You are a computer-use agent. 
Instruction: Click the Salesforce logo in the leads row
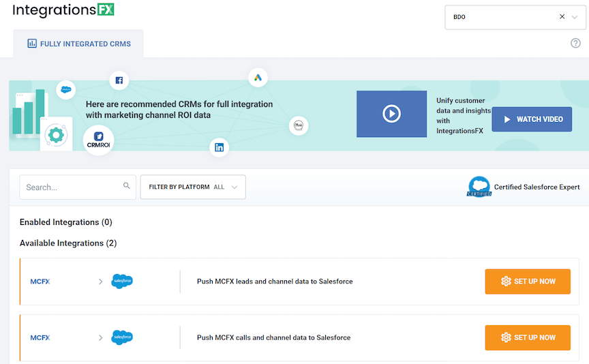(122, 281)
